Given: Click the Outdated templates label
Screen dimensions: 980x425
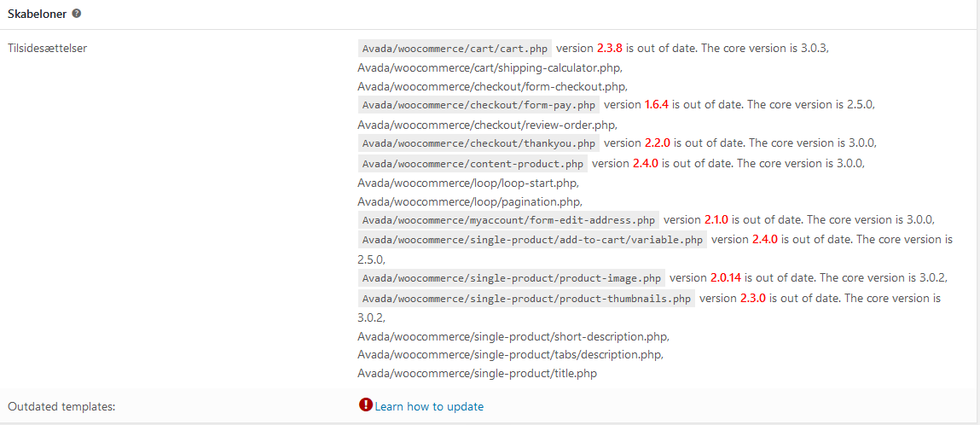Looking at the screenshot, I should pos(62,407).
